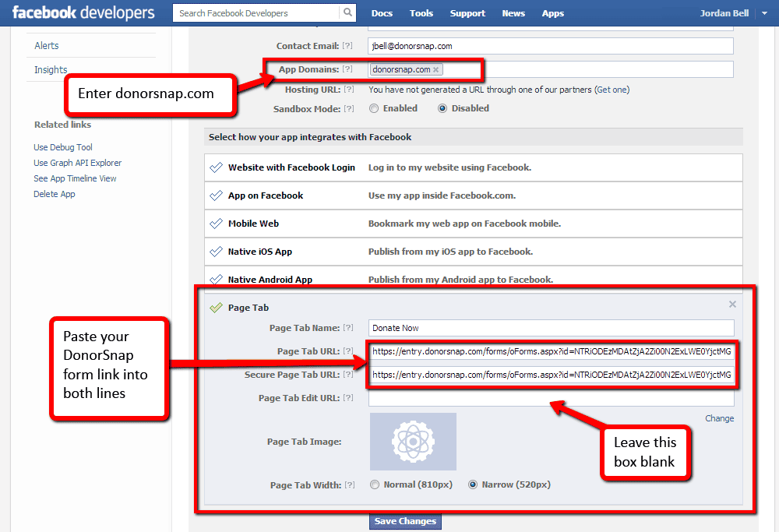
Task: Click the checkmark icon for App on Facebook
Action: pyautogui.click(x=216, y=196)
